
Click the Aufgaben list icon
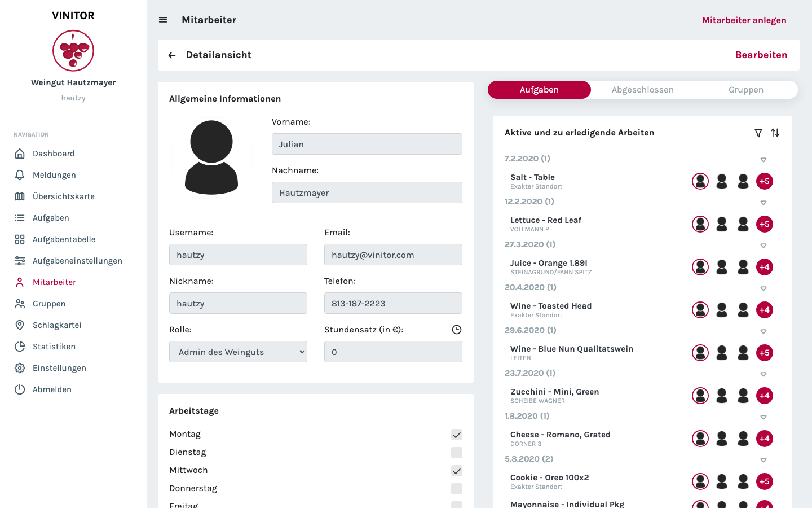[20, 218]
